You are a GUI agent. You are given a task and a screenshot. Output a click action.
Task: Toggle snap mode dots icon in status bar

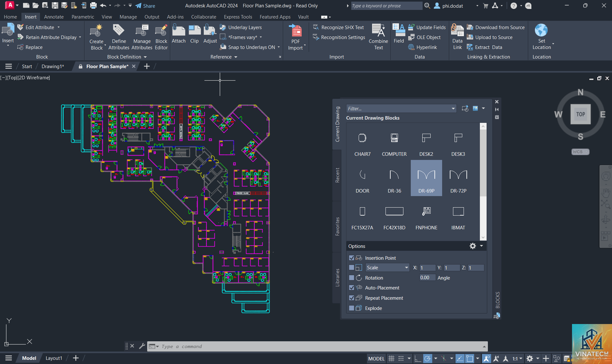[401, 359]
